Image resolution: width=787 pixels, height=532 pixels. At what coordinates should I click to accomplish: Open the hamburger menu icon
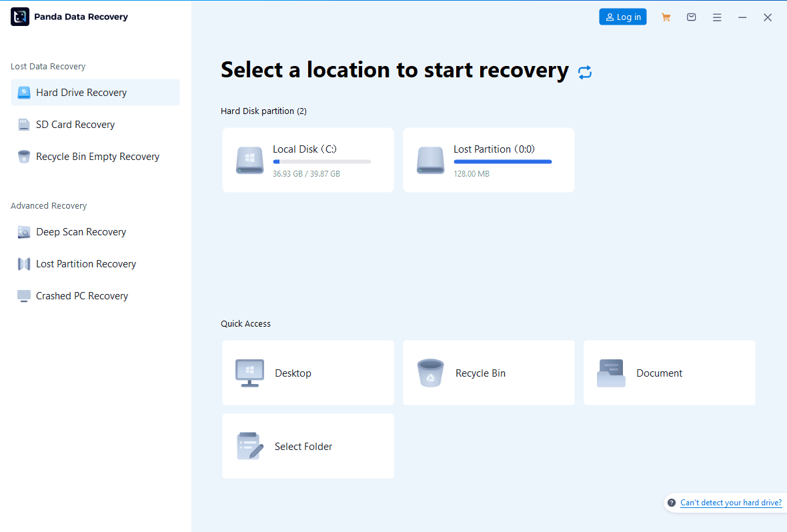pos(717,17)
